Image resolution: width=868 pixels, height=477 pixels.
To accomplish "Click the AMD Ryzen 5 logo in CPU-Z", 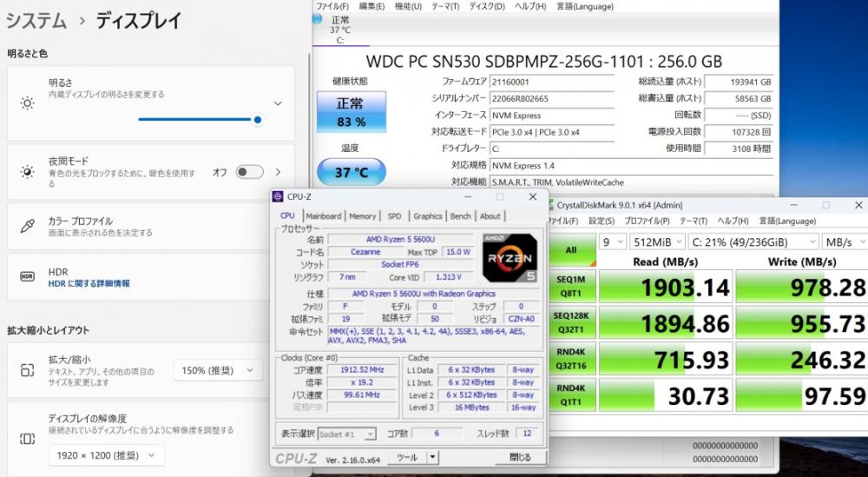I will 510,257.
